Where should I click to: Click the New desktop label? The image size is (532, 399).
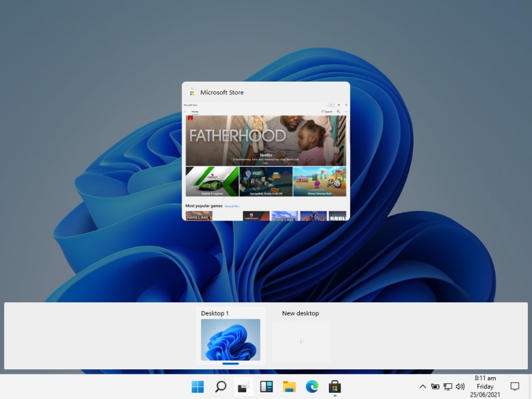point(300,313)
